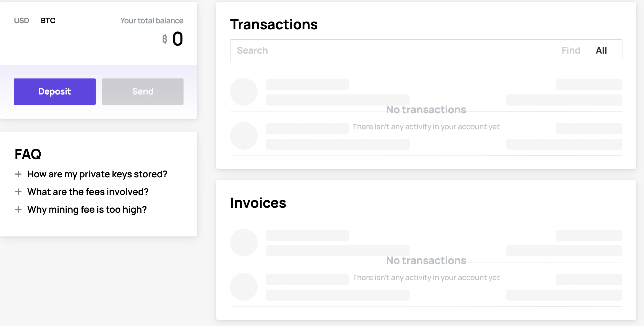Click Find in the transactions search bar
Viewport: 644px width, 326px height.
point(571,50)
